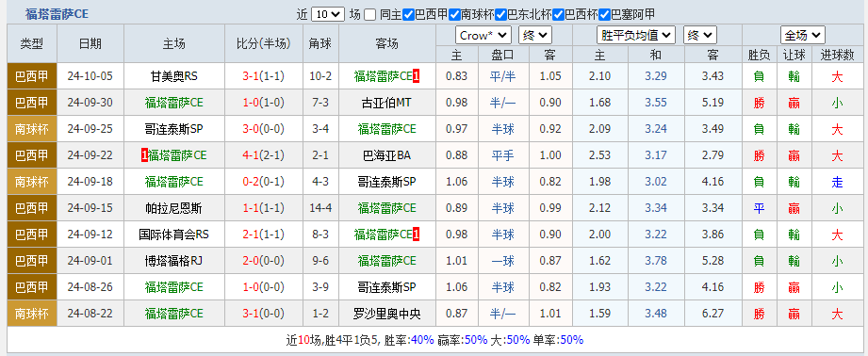Open the 近10场 match count dropdown
This screenshot has width=868, height=356.
tap(328, 14)
